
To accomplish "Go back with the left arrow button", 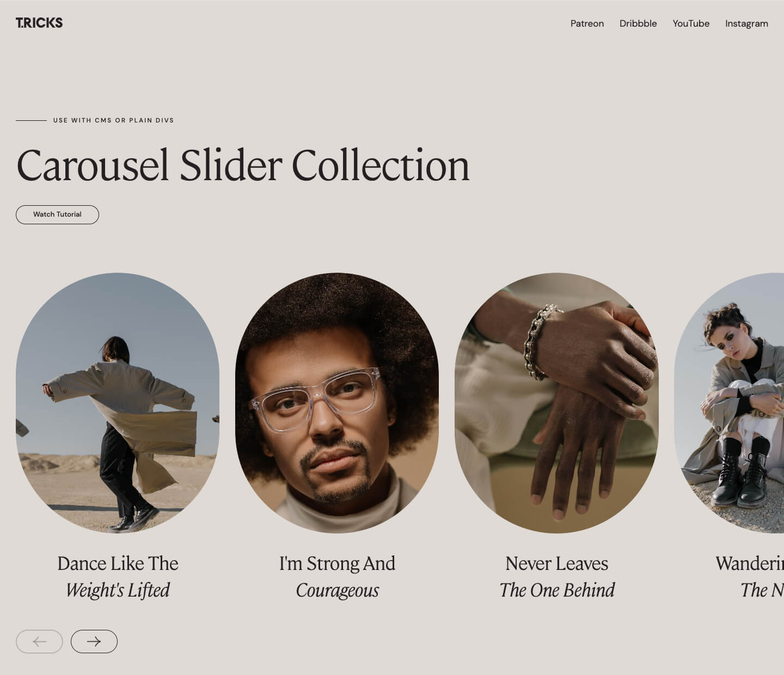I will coord(39,641).
